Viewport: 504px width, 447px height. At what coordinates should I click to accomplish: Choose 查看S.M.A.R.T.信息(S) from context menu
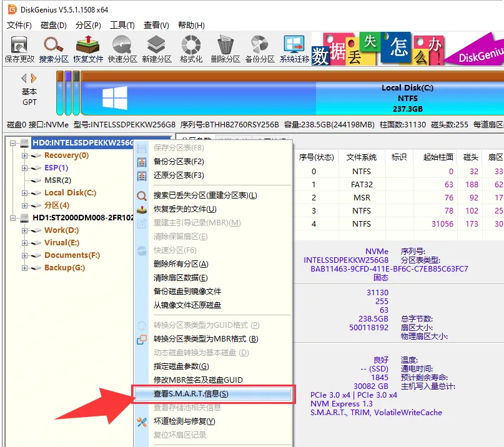point(213,394)
